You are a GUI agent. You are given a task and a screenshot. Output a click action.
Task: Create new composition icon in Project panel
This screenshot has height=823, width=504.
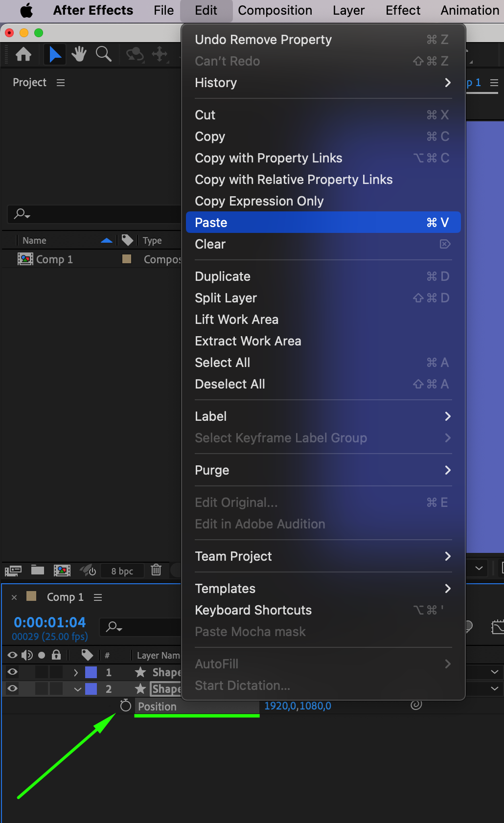[62, 570]
